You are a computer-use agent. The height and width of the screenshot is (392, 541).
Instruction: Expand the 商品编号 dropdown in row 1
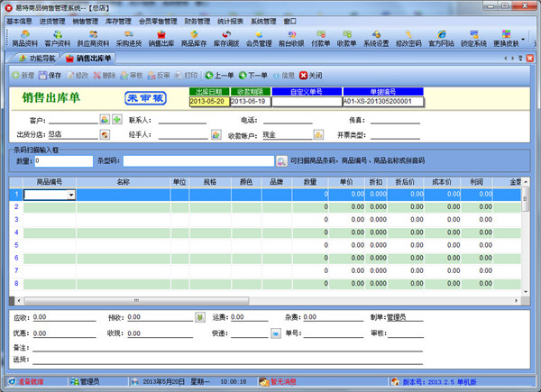pyautogui.click(x=71, y=195)
